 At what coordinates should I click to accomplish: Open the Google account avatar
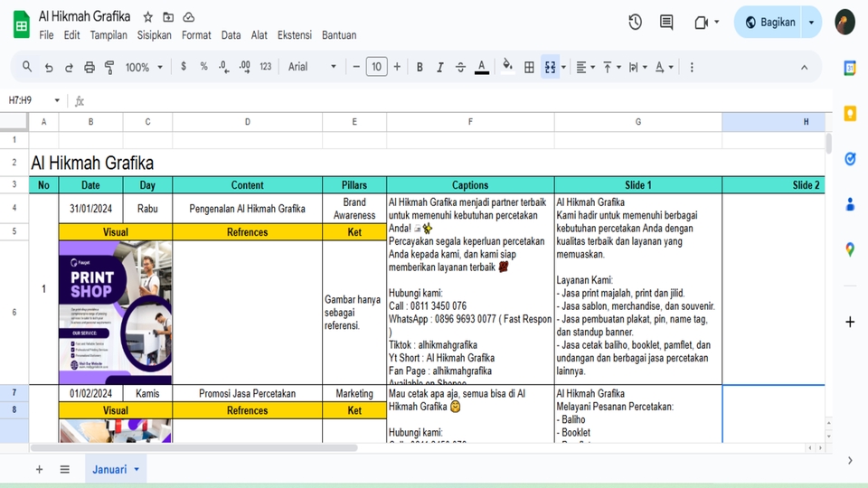coord(844,22)
